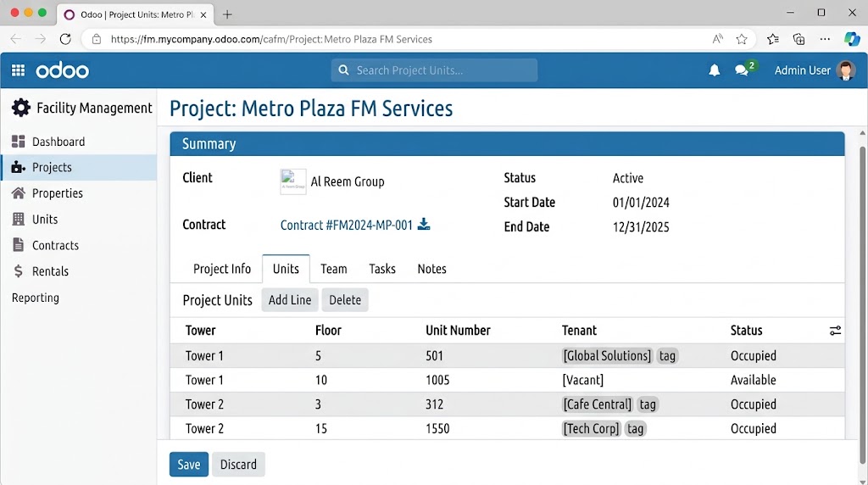Click the browser forward arrow
The width and height of the screenshot is (868, 485).
(x=41, y=39)
